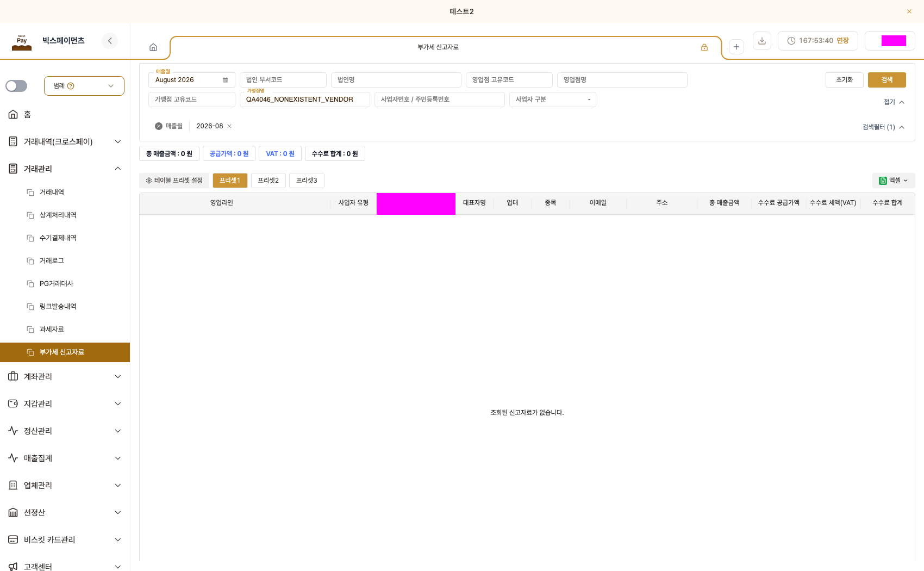This screenshot has width=924, height=571.
Task: Clear the 2026-08 filter value
Action: (229, 126)
